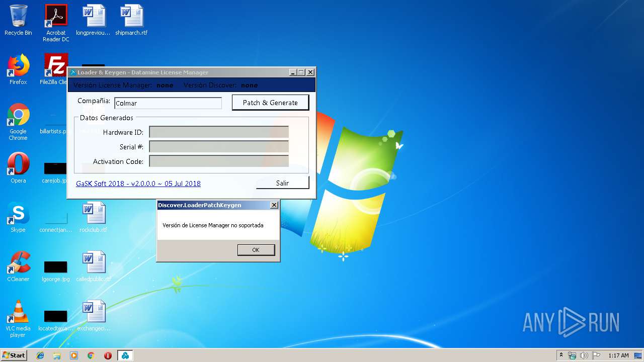Viewport: 644px width, 362px height.
Task: Launch the Skype desktop shortcut
Action: (18, 217)
